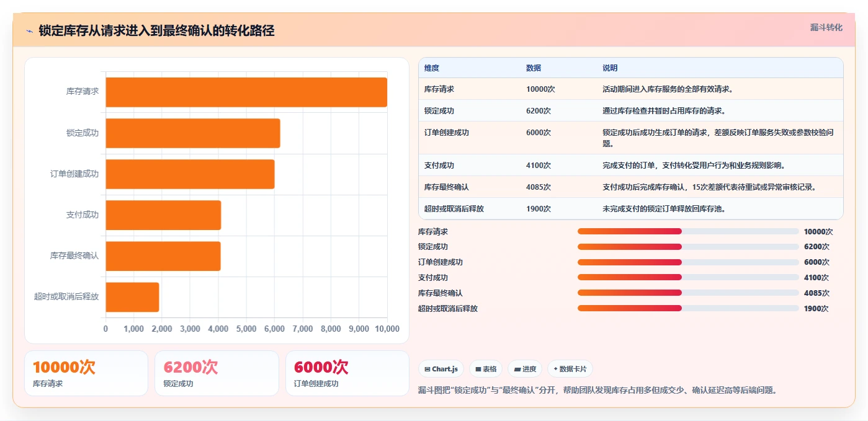Click value 1900次 beside progress bar
Screen dimensions: 868x421
click(817, 308)
